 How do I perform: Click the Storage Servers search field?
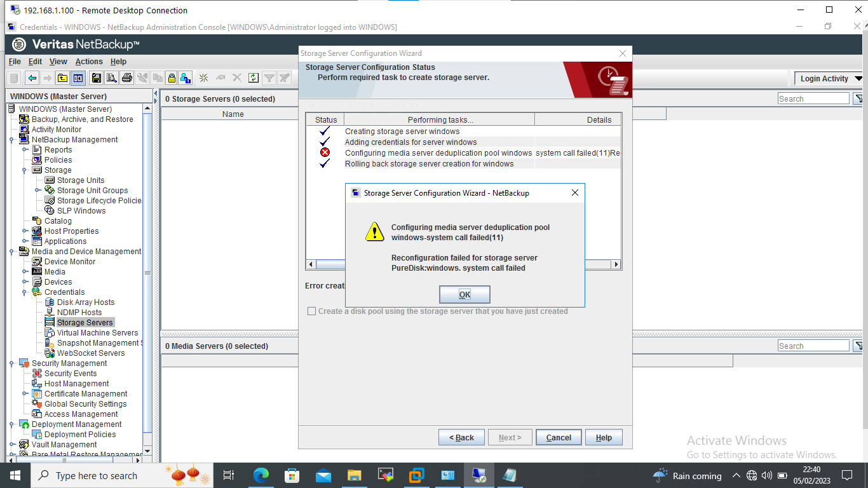click(813, 98)
